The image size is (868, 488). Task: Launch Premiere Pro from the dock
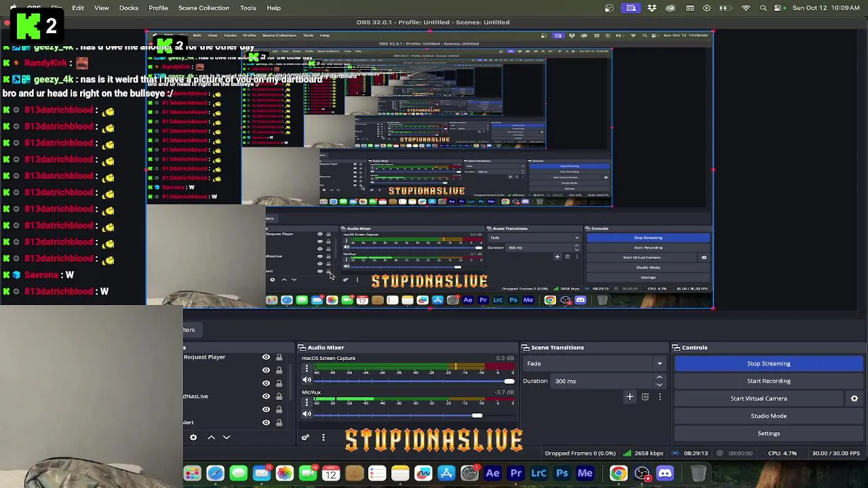pyautogui.click(x=515, y=474)
